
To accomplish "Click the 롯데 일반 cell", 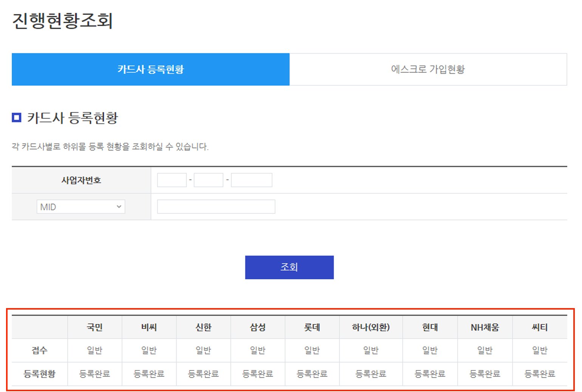I will click(x=312, y=350).
